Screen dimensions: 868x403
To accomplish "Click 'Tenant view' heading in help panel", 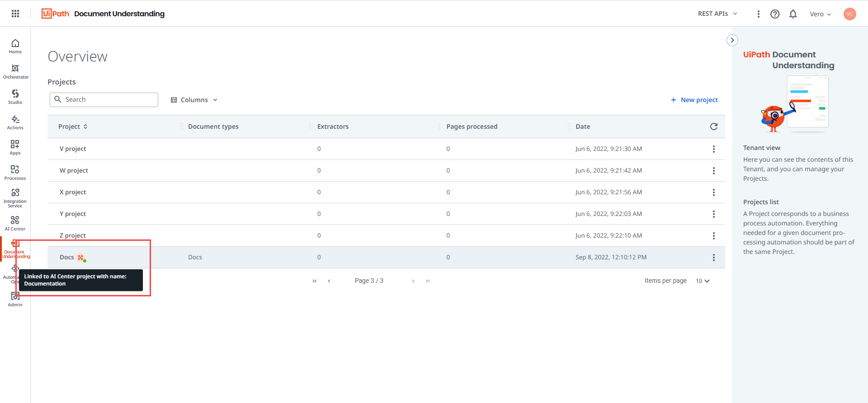I will click(x=762, y=148).
